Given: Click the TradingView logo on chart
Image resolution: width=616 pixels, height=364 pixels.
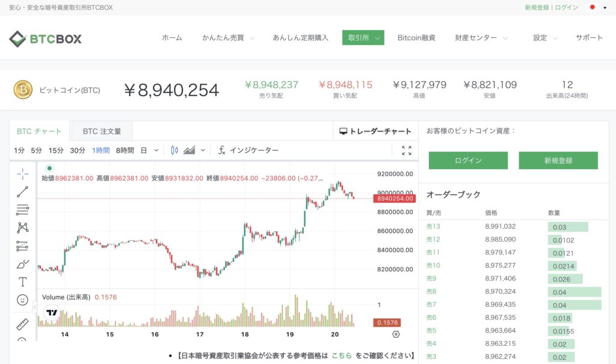Looking at the screenshot, I should 52,312.
